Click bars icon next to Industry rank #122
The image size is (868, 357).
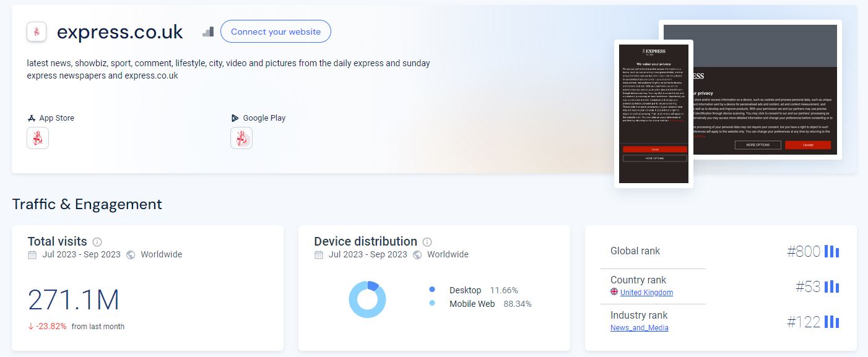click(x=831, y=322)
